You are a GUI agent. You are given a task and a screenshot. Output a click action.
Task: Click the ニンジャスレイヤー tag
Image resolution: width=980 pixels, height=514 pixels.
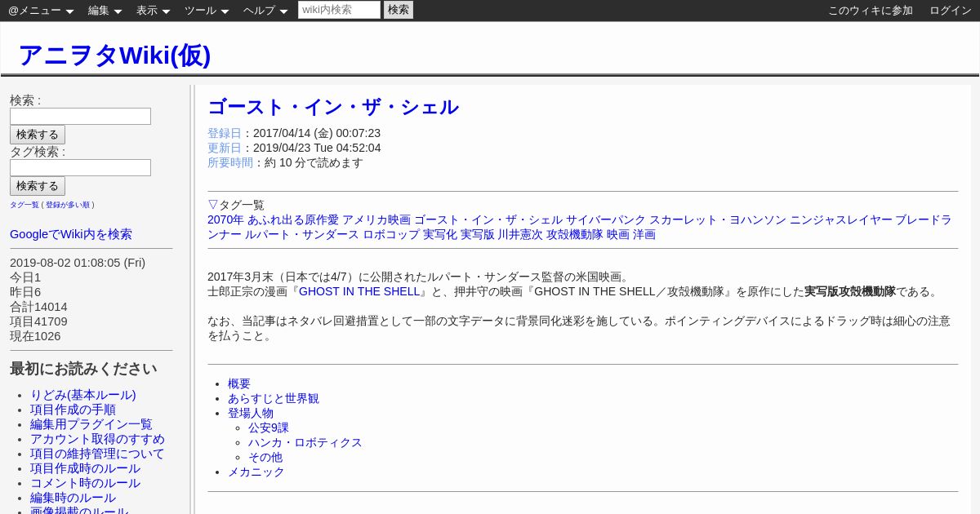click(x=841, y=219)
